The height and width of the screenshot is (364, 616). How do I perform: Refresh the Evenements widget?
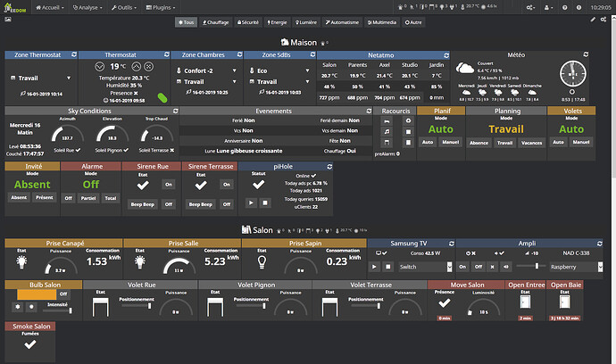[x=369, y=112]
